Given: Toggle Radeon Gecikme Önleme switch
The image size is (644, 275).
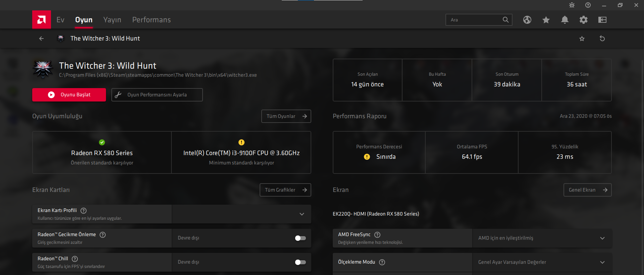Looking at the screenshot, I should [301, 238].
